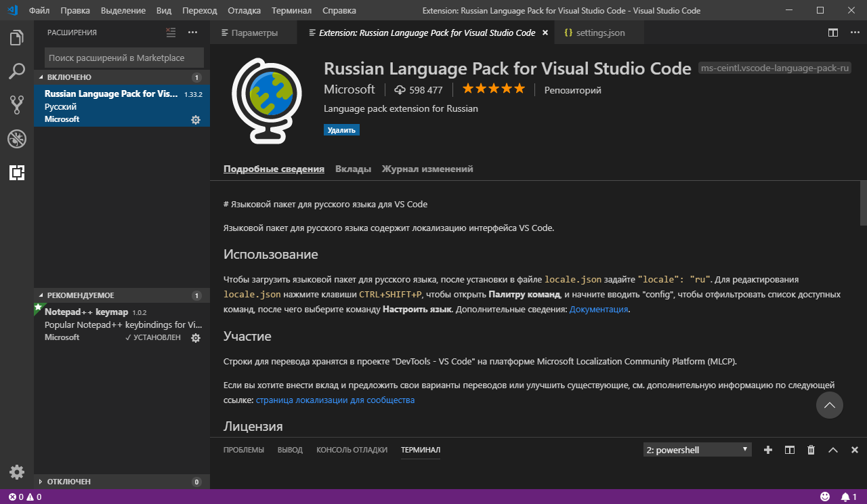Open the Вид menu
Viewport: 867px width, 504px height.
pyautogui.click(x=164, y=11)
